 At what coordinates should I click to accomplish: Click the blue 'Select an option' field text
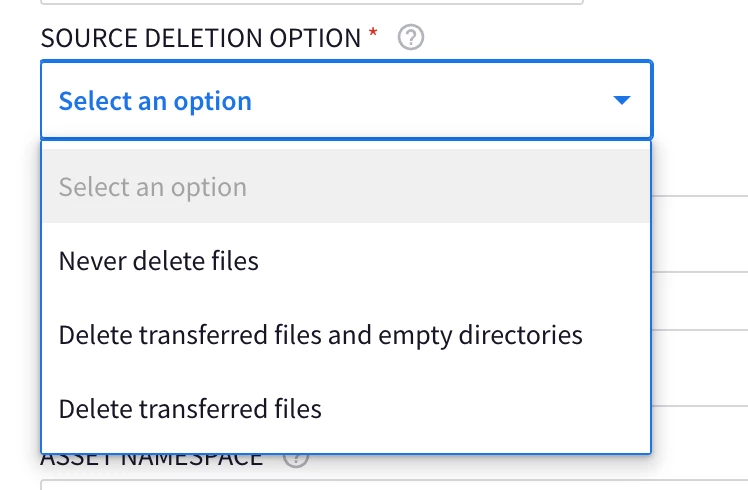click(x=155, y=101)
